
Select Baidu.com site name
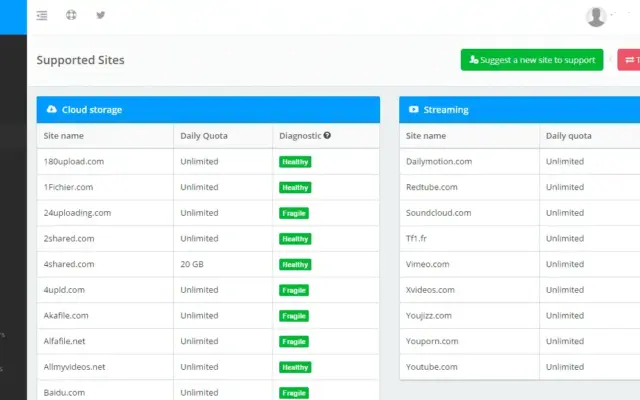tap(64, 393)
